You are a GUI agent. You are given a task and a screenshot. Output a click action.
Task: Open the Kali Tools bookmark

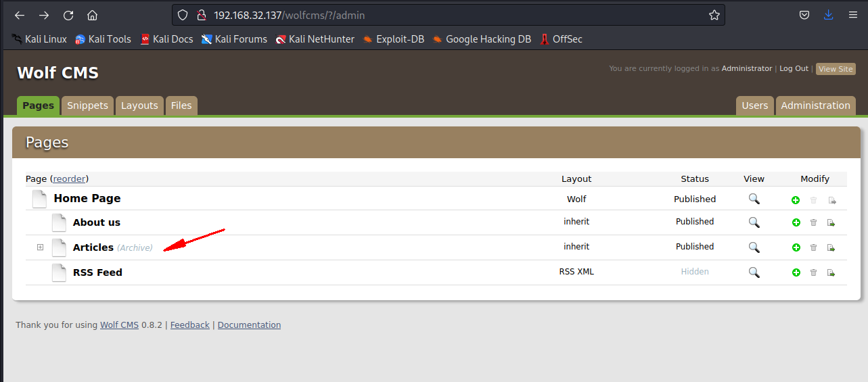point(103,39)
